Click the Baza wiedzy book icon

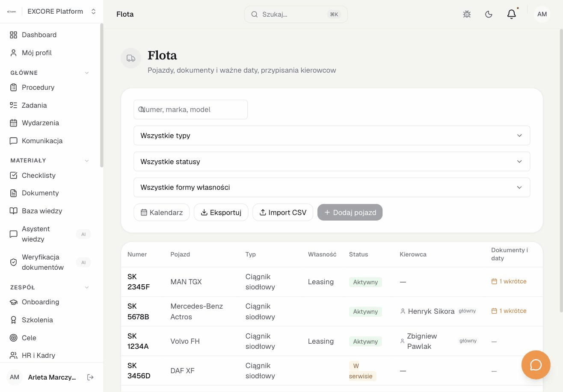pos(14,211)
